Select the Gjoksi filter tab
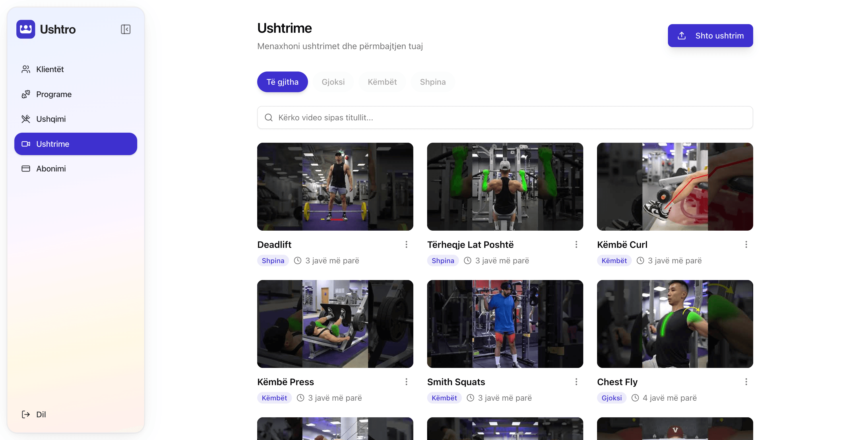This screenshot has width=868, height=440. (333, 82)
